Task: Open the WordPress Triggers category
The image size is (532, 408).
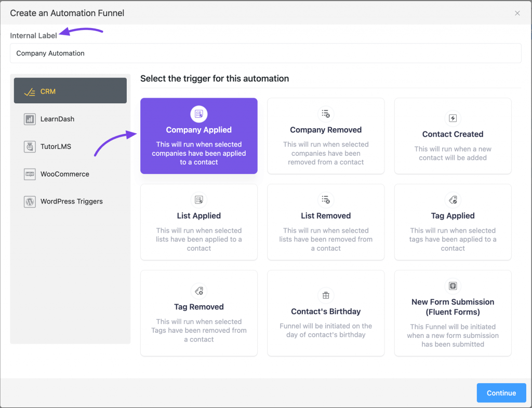Action: (70, 201)
